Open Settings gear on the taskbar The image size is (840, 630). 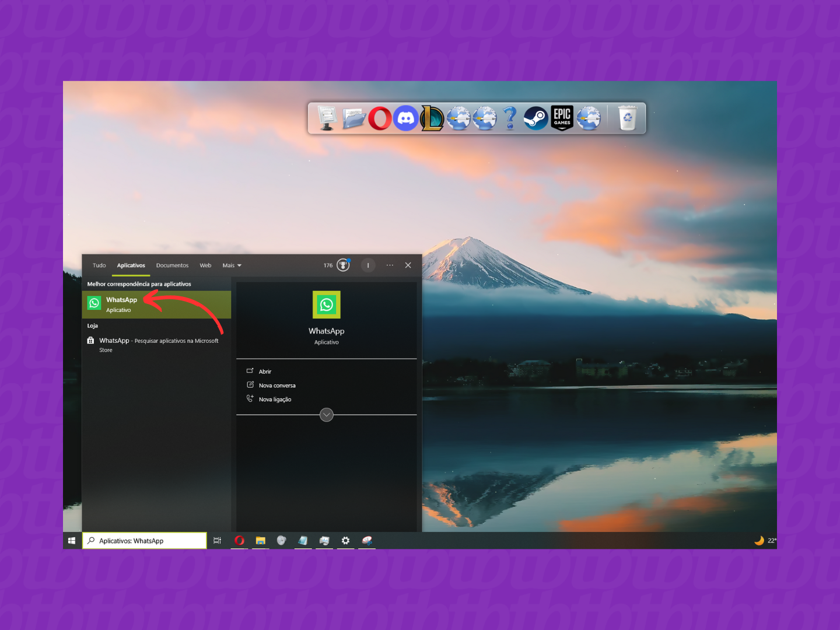(x=345, y=541)
